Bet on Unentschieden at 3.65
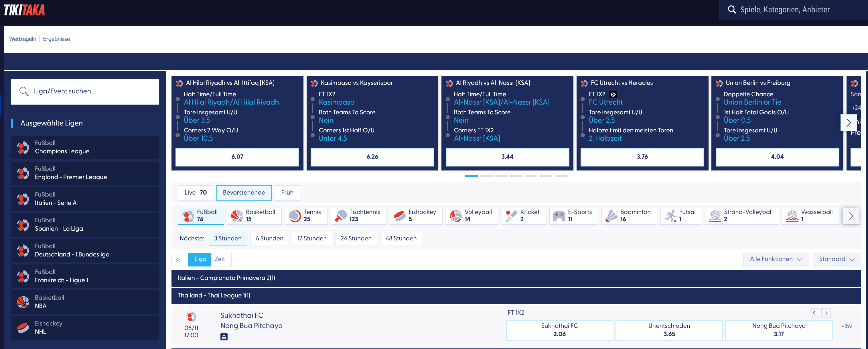Image resolution: width=868 pixels, height=349 pixels. [669, 330]
